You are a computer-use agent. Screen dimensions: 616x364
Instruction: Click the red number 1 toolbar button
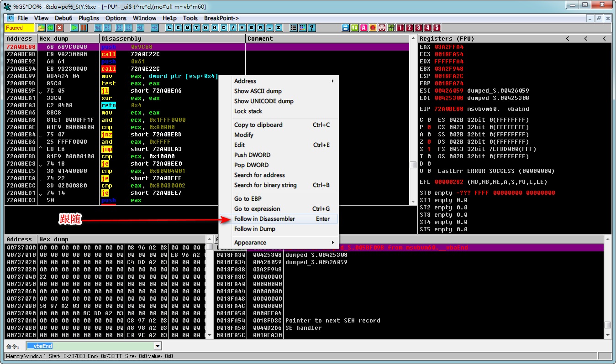[x=400, y=28]
